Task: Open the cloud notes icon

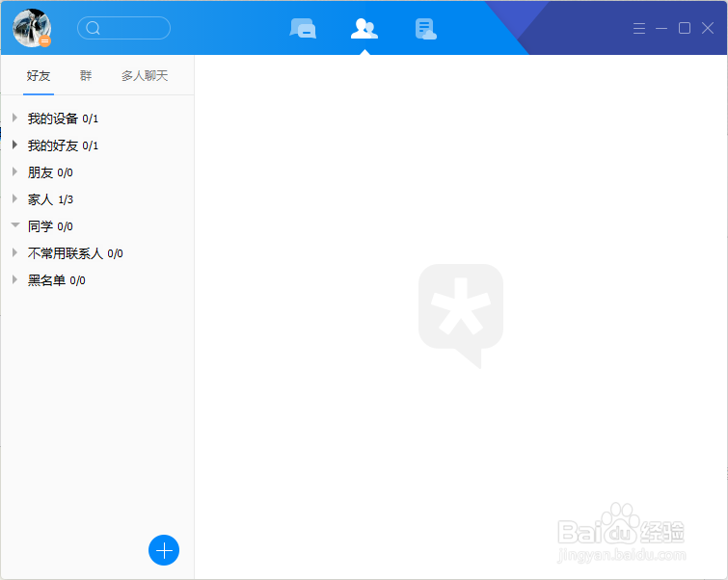Action: [426, 29]
